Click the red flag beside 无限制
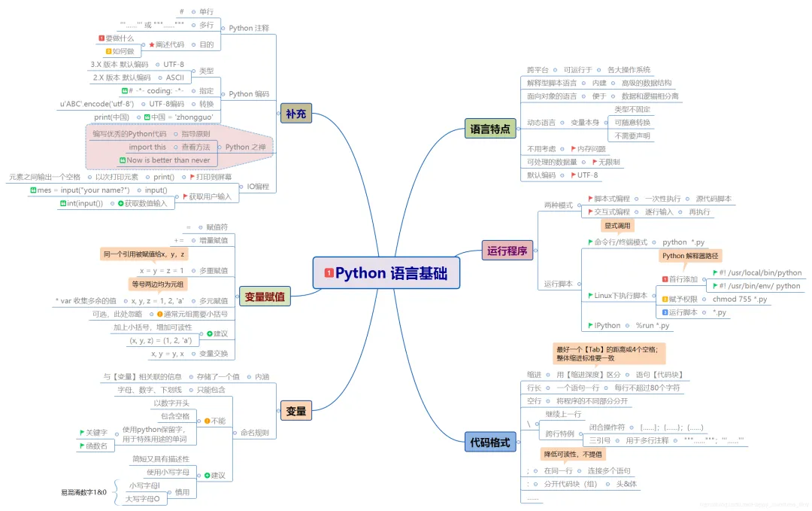 coord(595,163)
